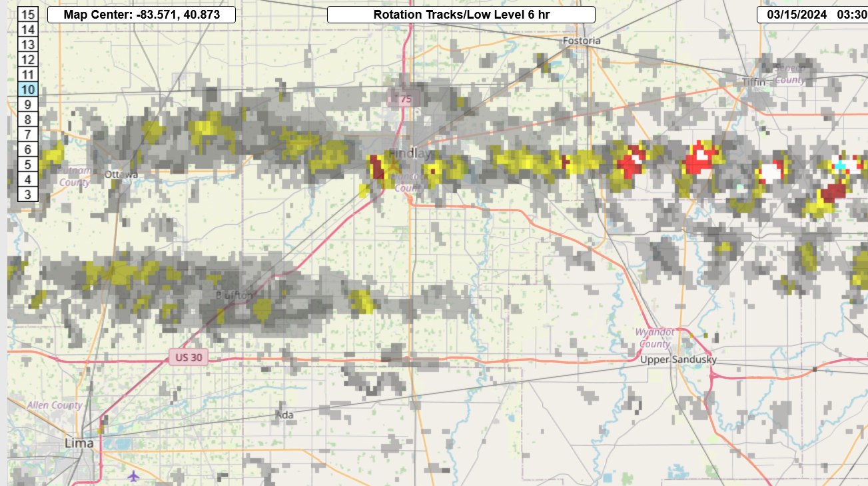Open the Rotation Tracks/Low Level 6 hr selector
The height and width of the screenshot is (486, 868).
coord(461,15)
